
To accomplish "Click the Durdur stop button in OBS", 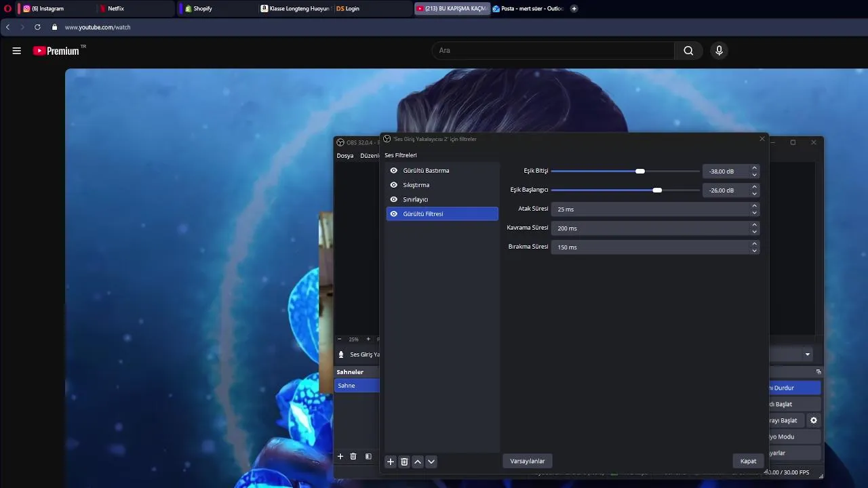I will point(794,388).
